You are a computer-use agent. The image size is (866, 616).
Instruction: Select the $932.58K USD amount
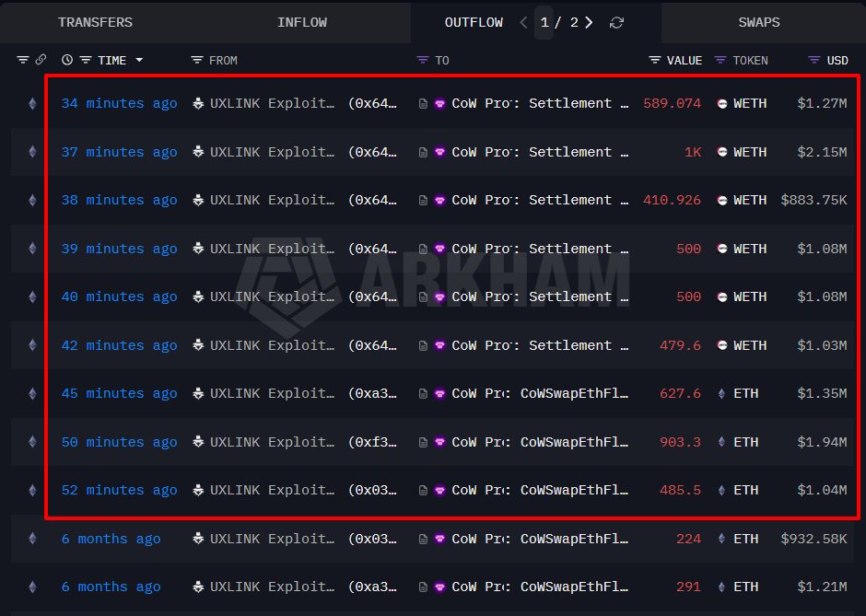(813, 539)
